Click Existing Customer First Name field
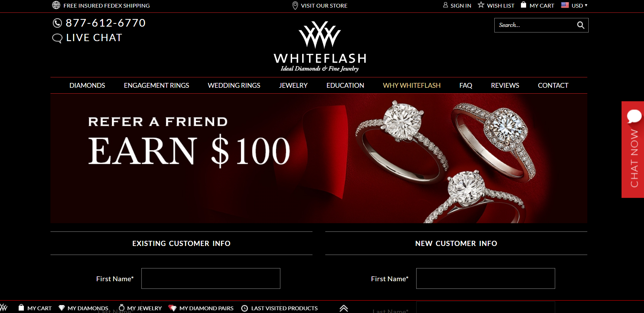This screenshot has width=644, height=313. coord(211,278)
